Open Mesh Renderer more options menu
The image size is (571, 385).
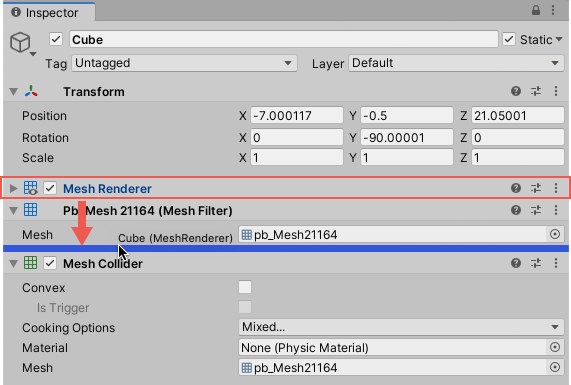click(x=556, y=188)
